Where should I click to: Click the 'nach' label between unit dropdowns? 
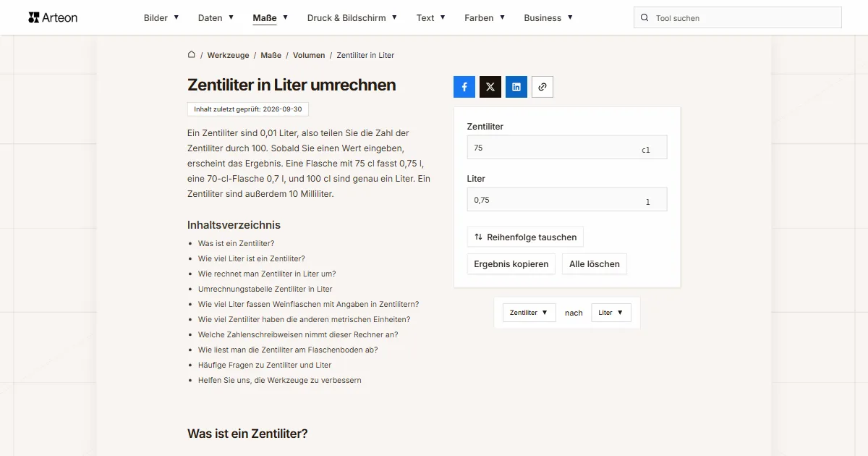[574, 313]
